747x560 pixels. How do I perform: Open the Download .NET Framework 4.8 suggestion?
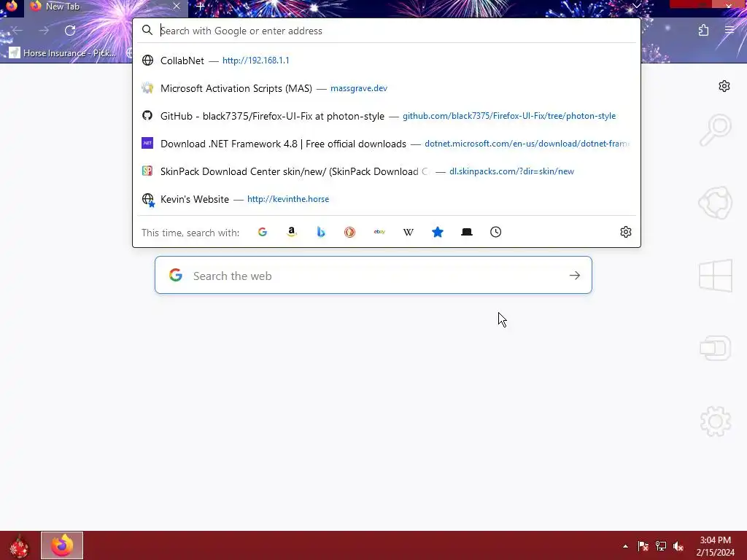click(x=387, y=144)
